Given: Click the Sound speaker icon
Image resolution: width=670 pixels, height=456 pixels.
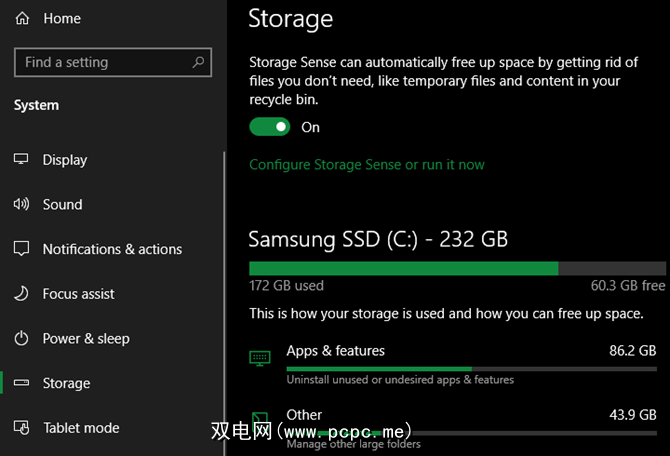Looking at the screenshot, I should [21, 204].
